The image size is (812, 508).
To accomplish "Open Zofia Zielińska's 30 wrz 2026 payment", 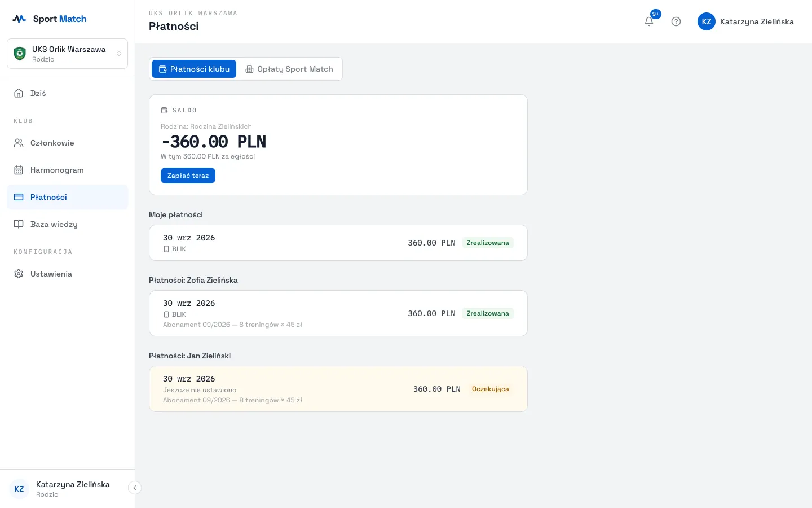I will tap(338, 313).
